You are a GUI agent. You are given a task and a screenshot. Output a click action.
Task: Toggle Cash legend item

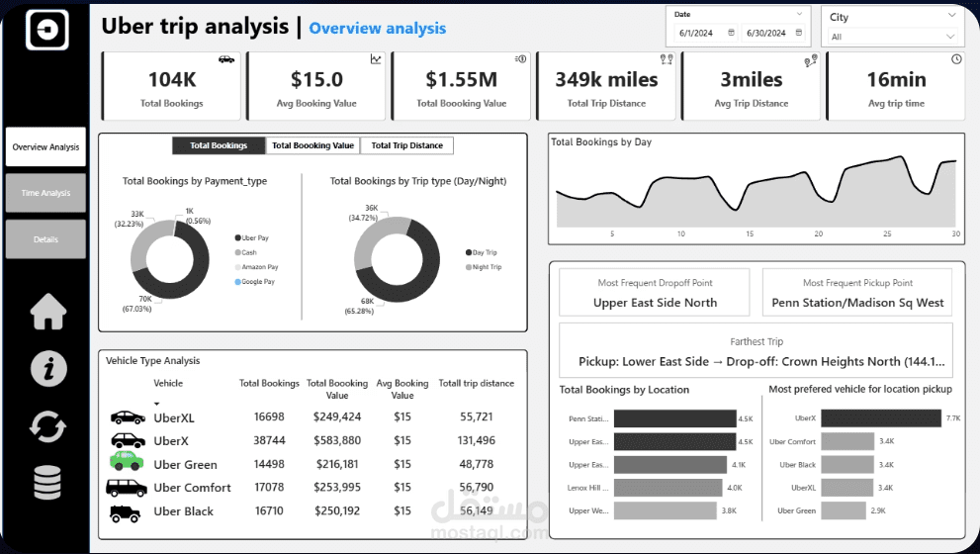tap(245, 252)
